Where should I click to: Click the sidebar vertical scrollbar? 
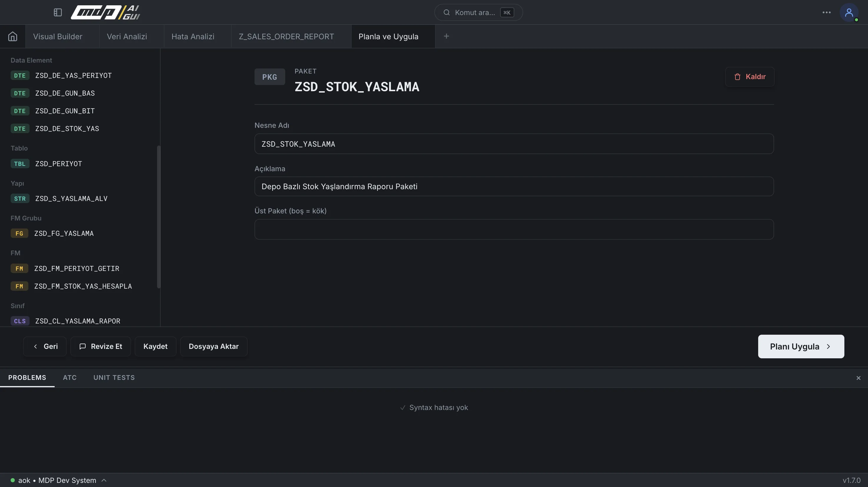point(158,217)
